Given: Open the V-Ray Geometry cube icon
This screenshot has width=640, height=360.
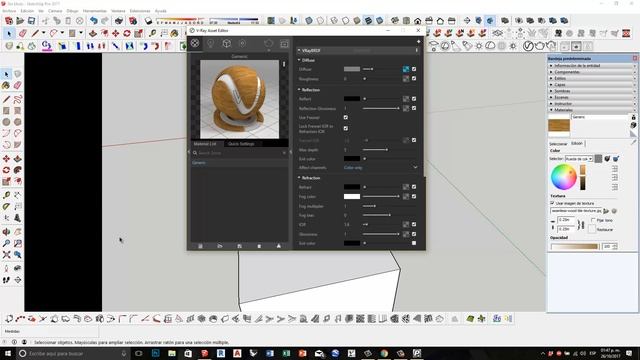Looking at the screenshot, I should [x=227, y=43].
